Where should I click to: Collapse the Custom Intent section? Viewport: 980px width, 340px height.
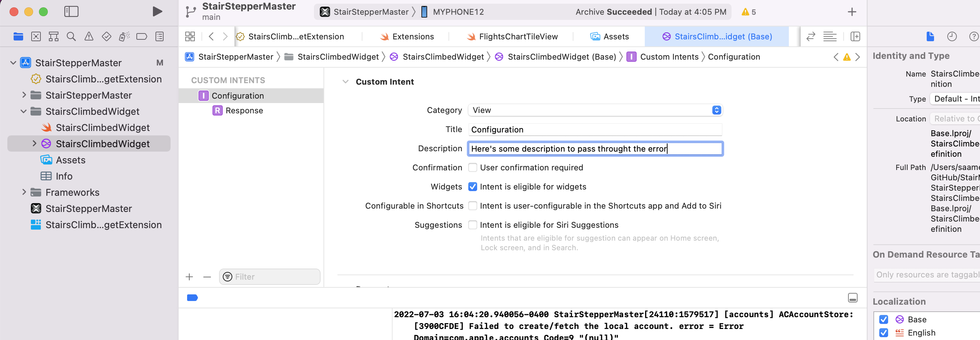point(345,81)
